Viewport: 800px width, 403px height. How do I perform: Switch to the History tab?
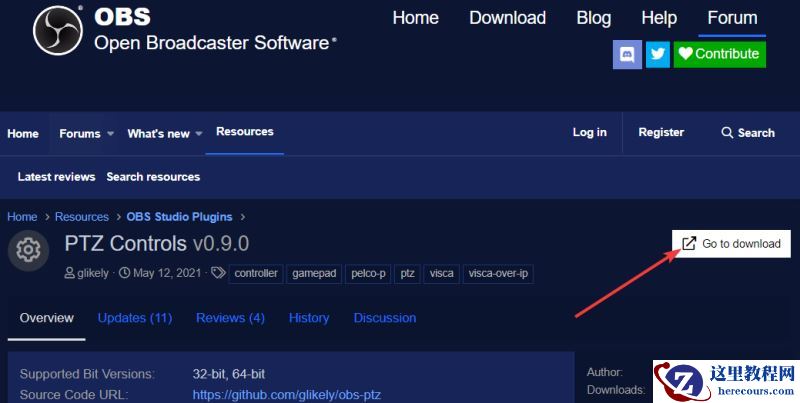click(309, 318)
